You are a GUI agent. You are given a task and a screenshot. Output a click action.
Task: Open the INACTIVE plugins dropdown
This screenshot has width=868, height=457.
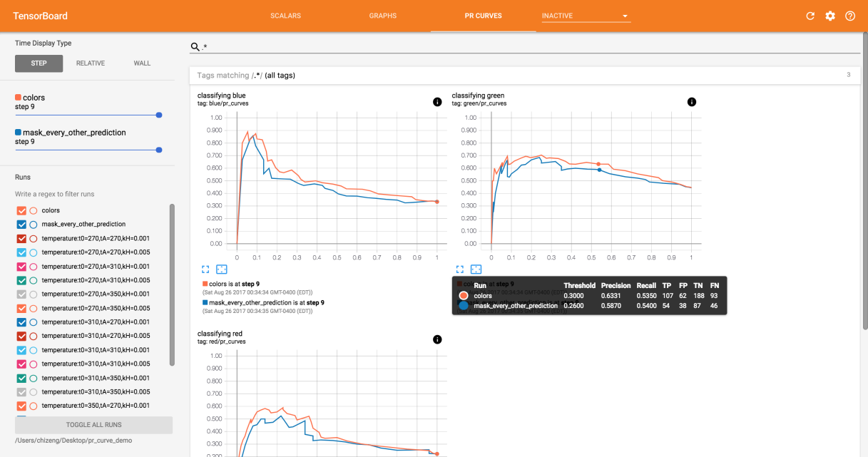click(x=586, y=16)
